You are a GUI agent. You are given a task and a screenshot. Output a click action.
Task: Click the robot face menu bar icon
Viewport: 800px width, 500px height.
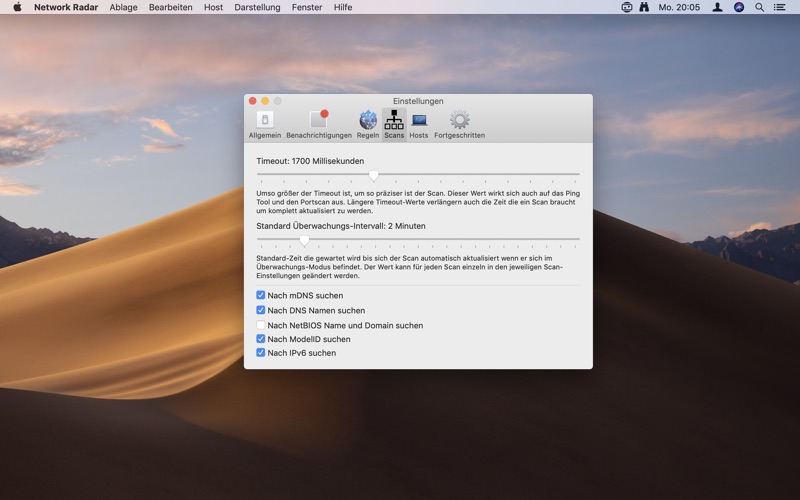pyautogui.click(x=627, y=7)
